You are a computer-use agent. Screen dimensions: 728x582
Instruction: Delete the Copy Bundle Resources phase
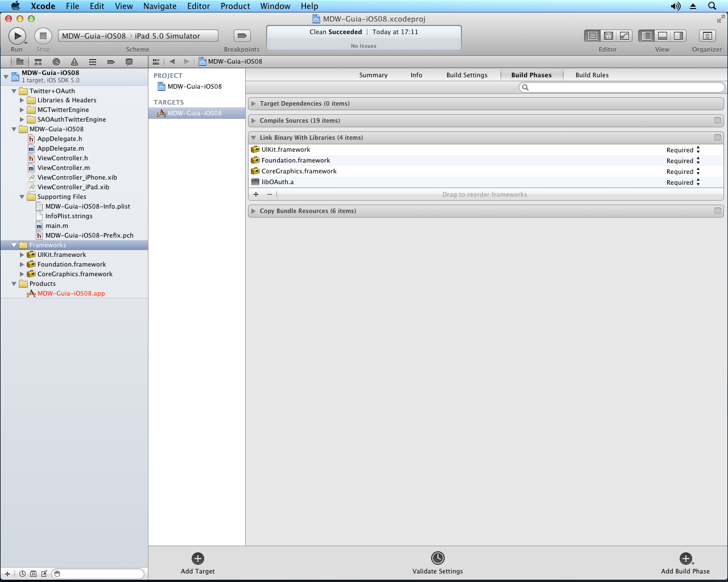point(718,211)
